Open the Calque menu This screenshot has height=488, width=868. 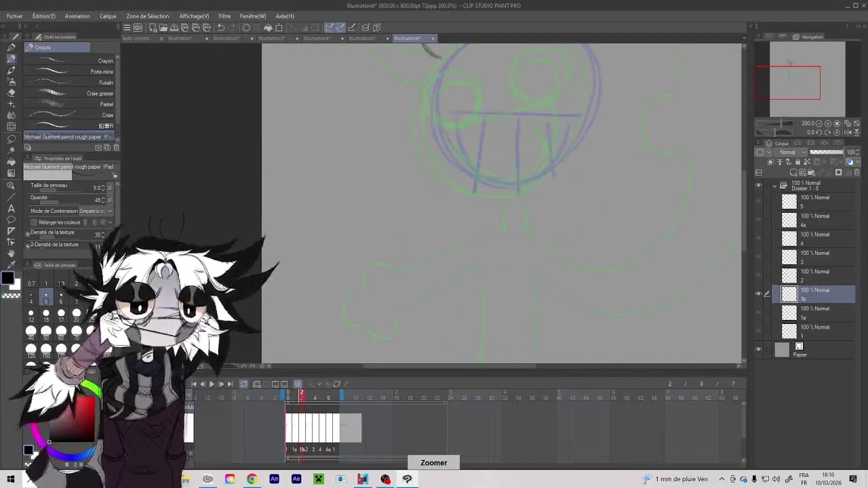point(108,16)
